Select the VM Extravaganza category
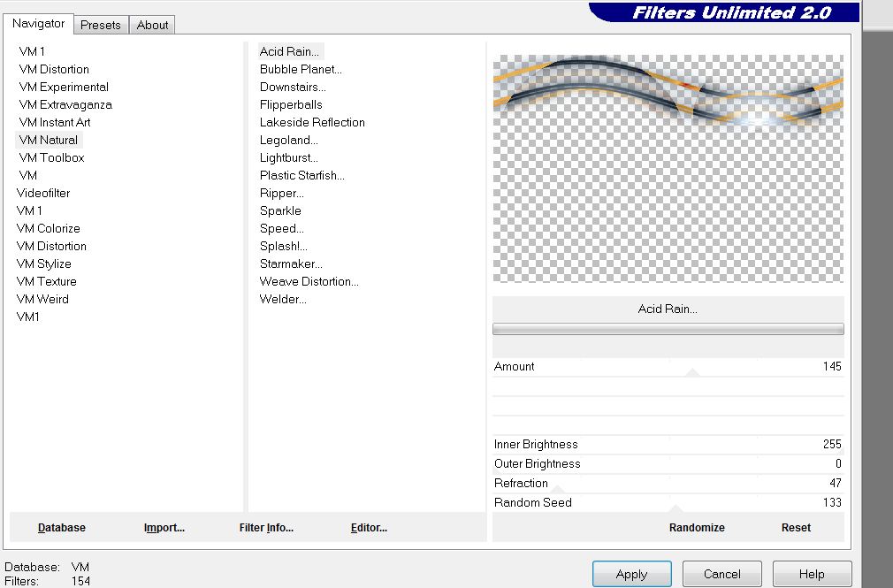This screenshot has width=893, height=588. [x=65, y=104]
